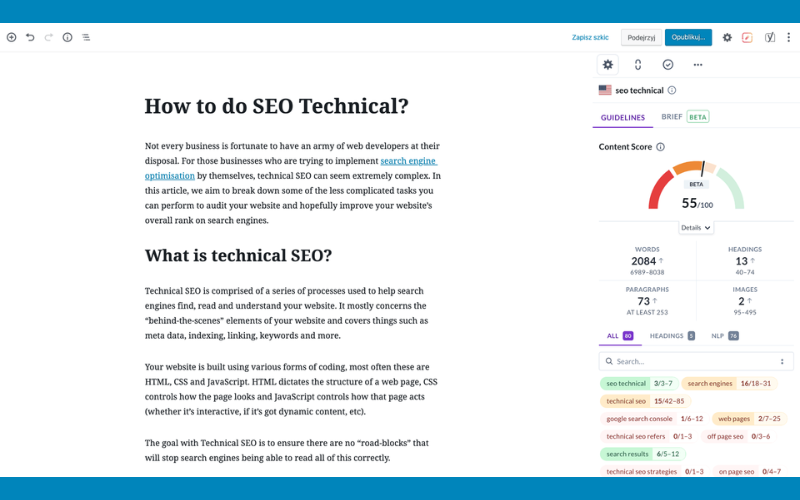Open more tools vertical dots menu
The height and width of the screenshot is (500, 800).
click(789, 37)
